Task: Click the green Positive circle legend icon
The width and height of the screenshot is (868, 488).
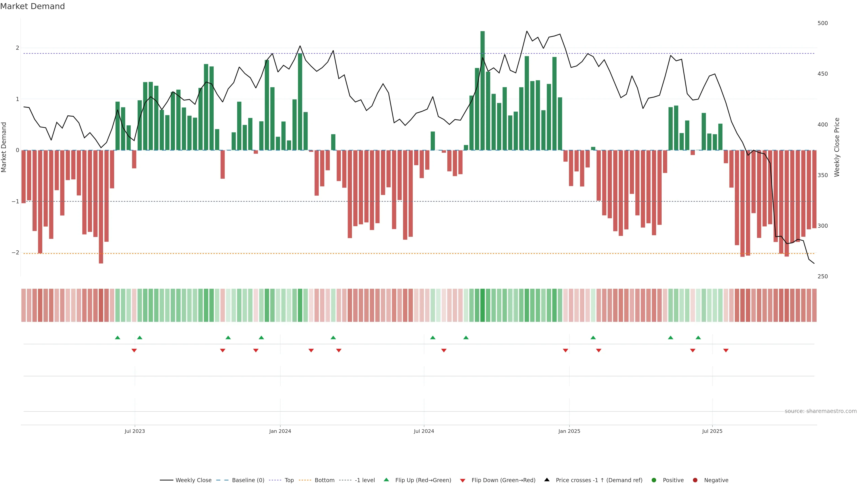Action: (654, 480)
